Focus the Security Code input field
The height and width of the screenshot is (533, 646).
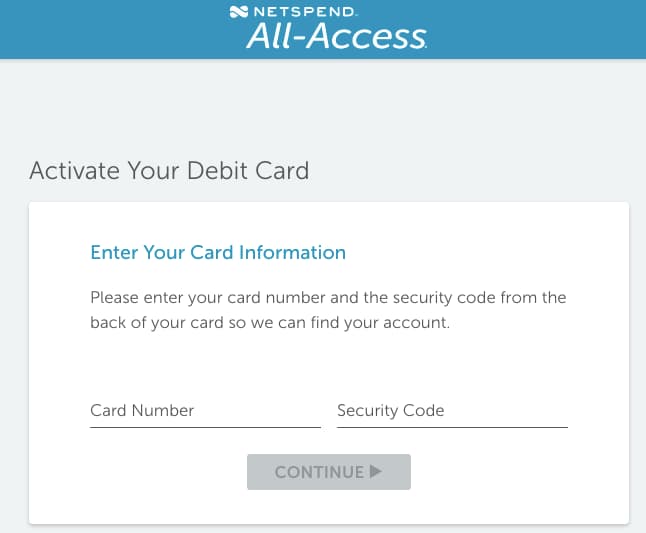[x=452, y=411]
